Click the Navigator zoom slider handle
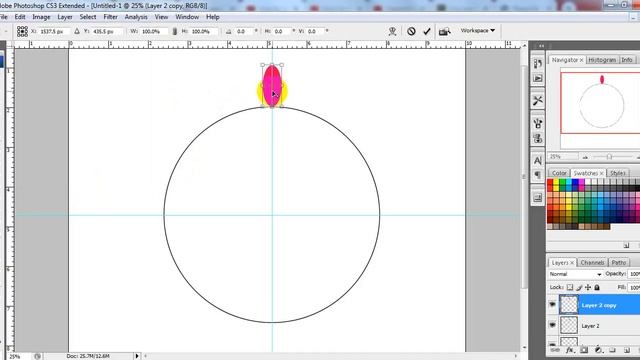640x360 pixels. click(x=609, y=157)
